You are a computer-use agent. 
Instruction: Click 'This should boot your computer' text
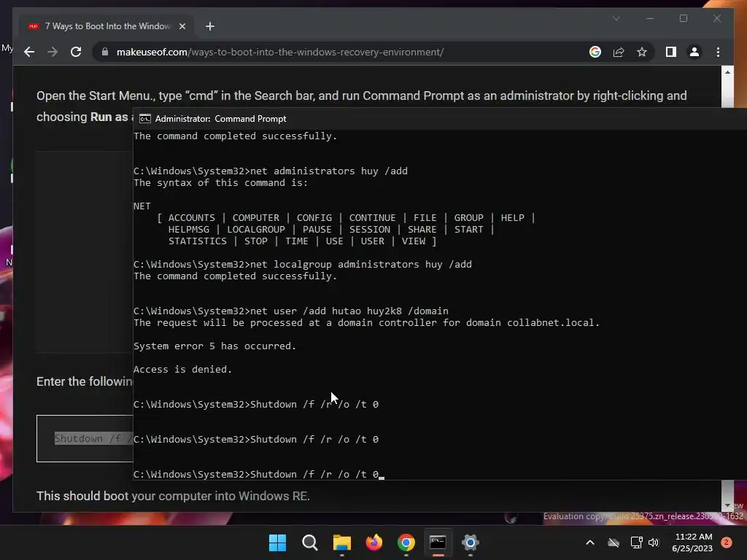(x=174, y=496)
